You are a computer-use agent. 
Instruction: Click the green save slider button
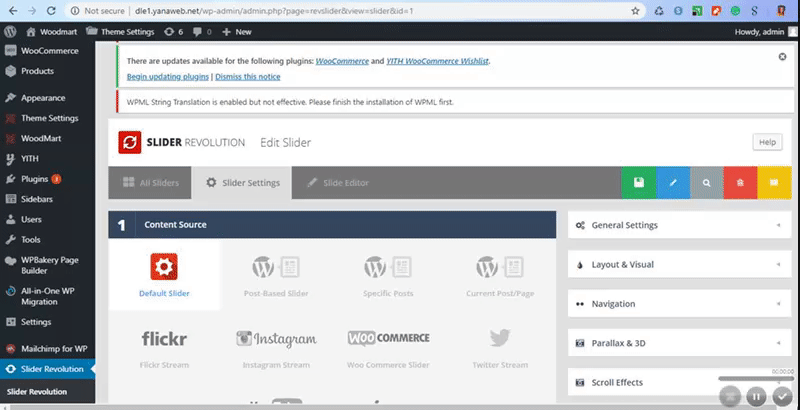639,183
